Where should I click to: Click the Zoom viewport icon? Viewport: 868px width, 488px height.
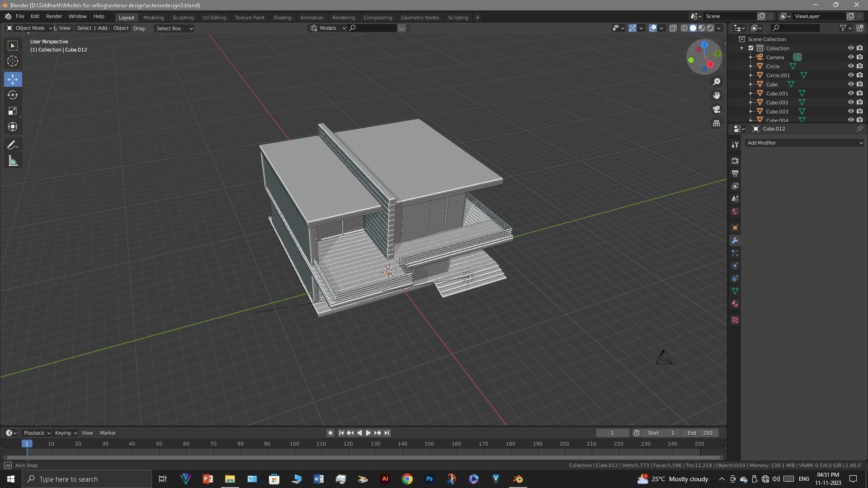coord(717,82)
